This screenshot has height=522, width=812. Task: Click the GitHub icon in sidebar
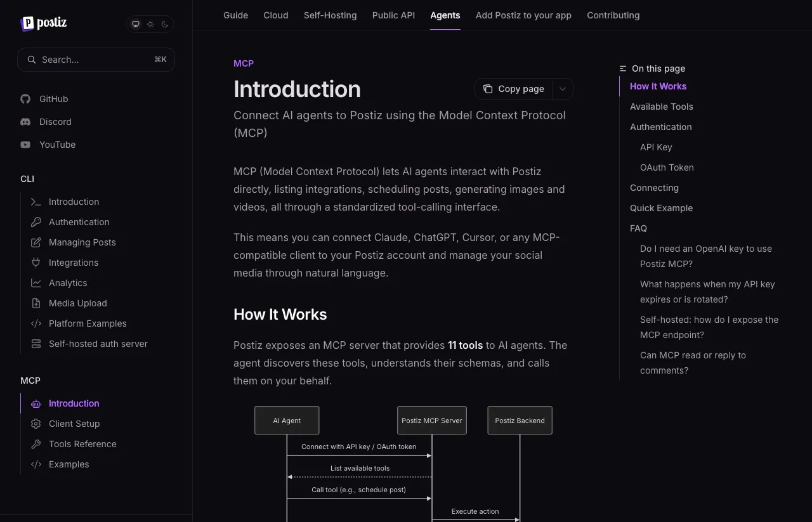coord(25,99)
